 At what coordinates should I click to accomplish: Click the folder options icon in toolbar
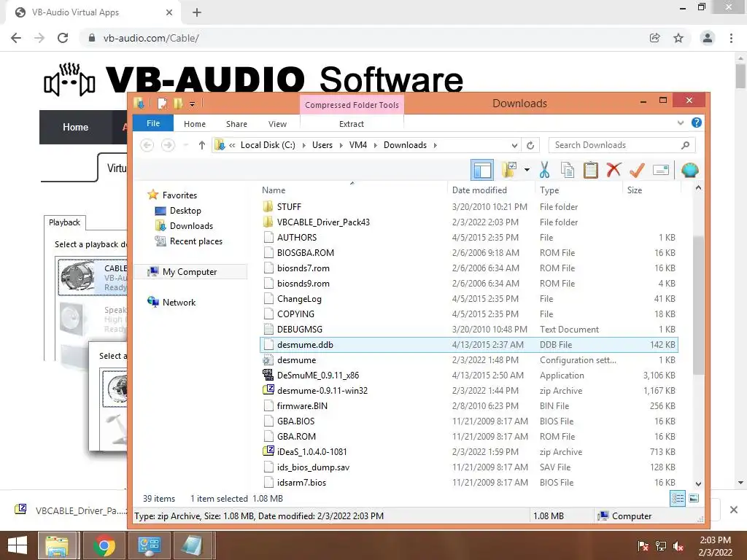508,170
